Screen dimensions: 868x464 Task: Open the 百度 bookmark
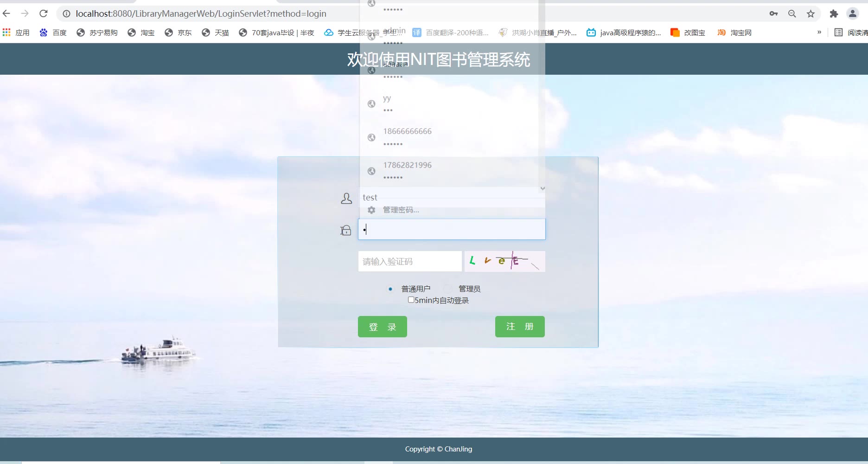[x=53, y=32]
